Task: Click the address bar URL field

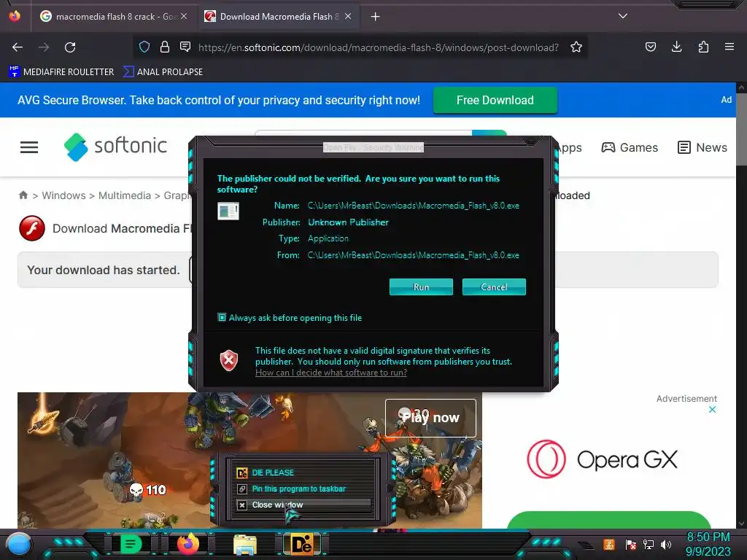Action: pyautogui.click(x=379, y=47)
